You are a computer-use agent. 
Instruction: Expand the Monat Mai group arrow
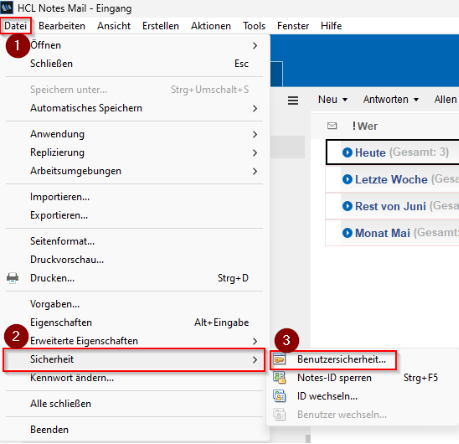pos(347,233)
